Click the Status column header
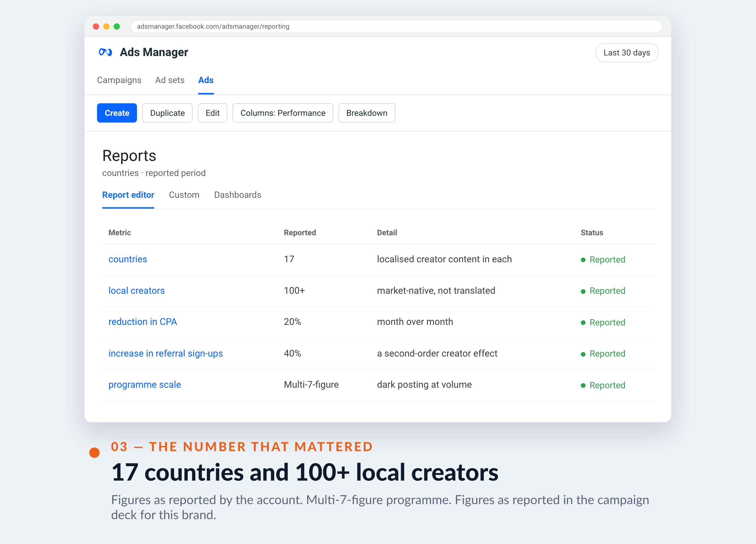Viewport: 756px width, 544px height. pos(592,233)
